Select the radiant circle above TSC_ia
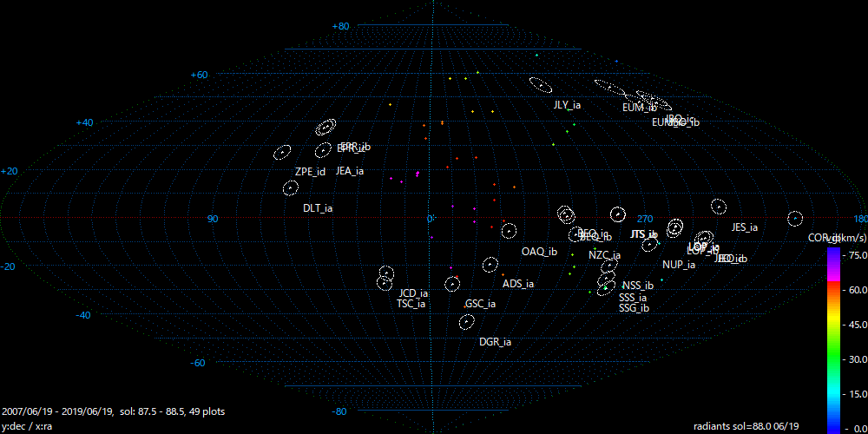Screen dimensions: 868x434 pos(385,282)
